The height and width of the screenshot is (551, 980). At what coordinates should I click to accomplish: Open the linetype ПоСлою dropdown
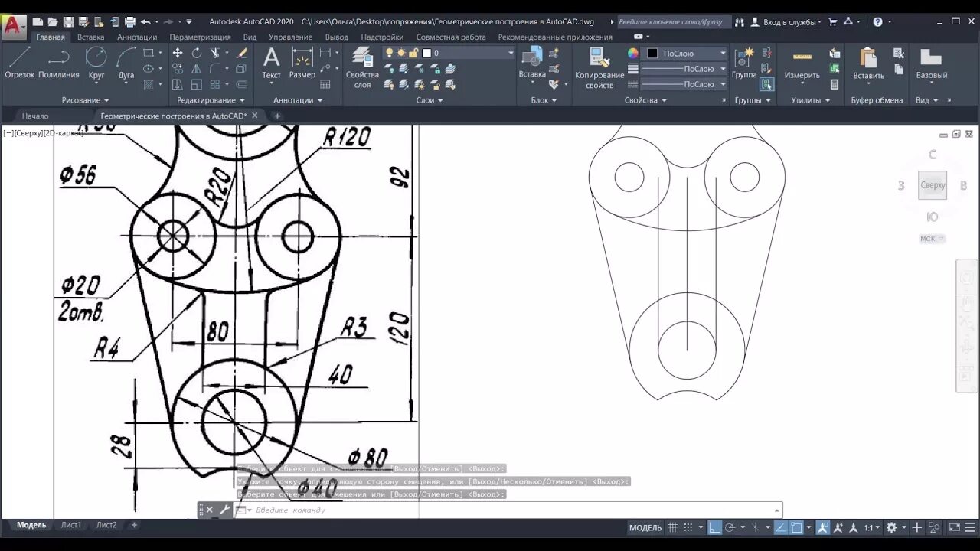723,84
